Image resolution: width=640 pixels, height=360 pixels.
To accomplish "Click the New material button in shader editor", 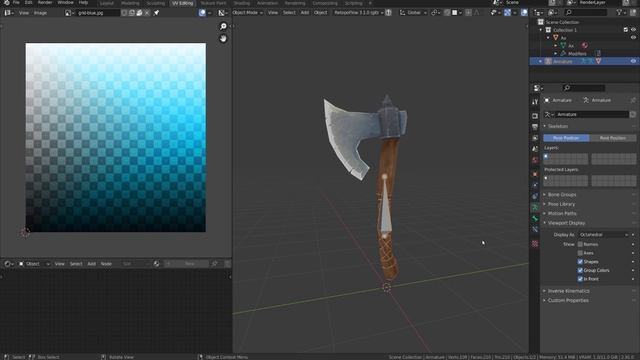I will (190, 264).
